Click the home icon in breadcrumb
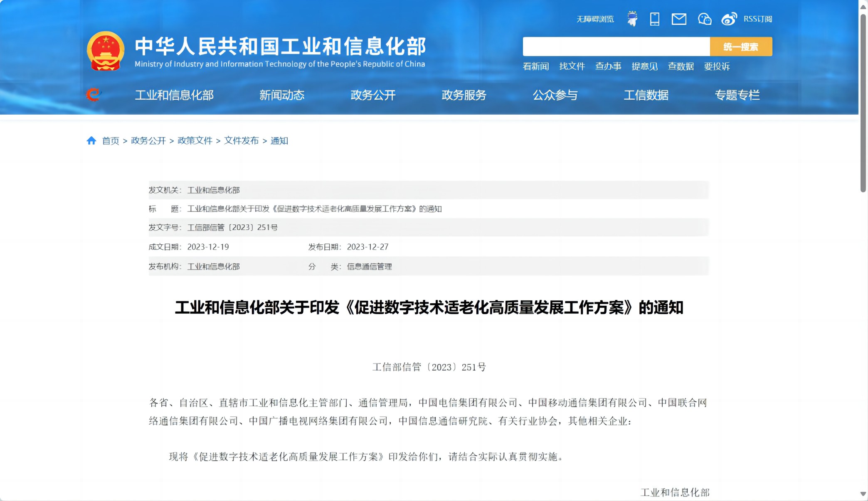 (x=91, y=140)
